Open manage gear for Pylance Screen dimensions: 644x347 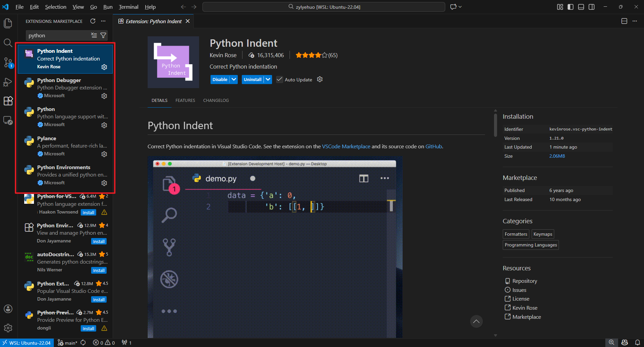(104, 154)
